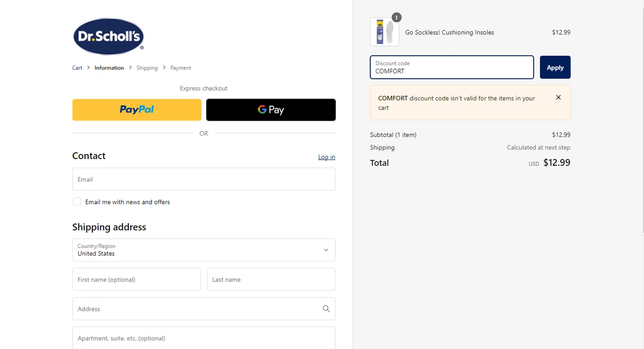The width and height of the screenshot is (644, 349).
Task: Pay with PayPal express checkout
Action: click(137, 110)
